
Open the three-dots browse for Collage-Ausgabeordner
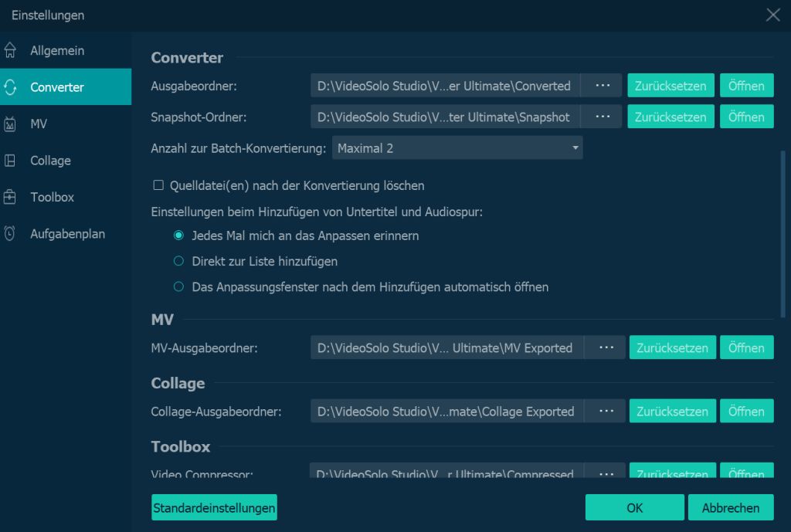[606, 411]
